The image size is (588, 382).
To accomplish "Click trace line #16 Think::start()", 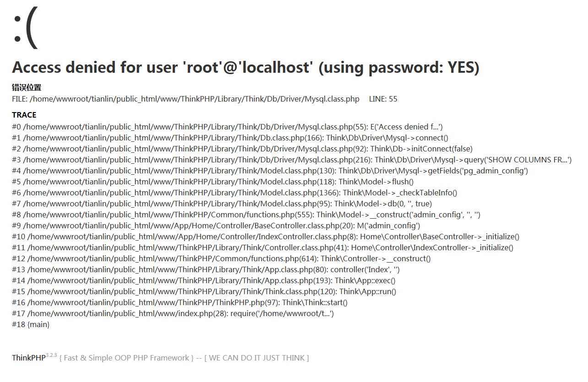I will (x=180, y=302).
